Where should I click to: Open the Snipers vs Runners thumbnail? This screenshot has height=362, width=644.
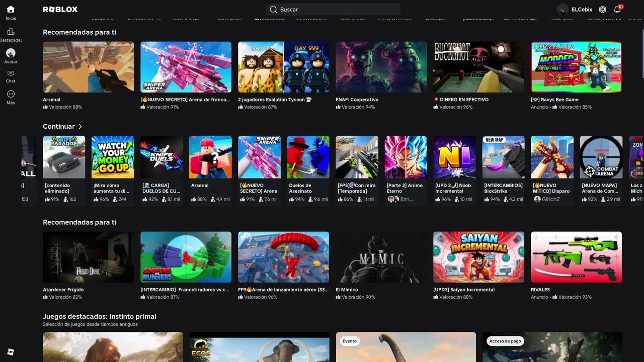[186, 257]
